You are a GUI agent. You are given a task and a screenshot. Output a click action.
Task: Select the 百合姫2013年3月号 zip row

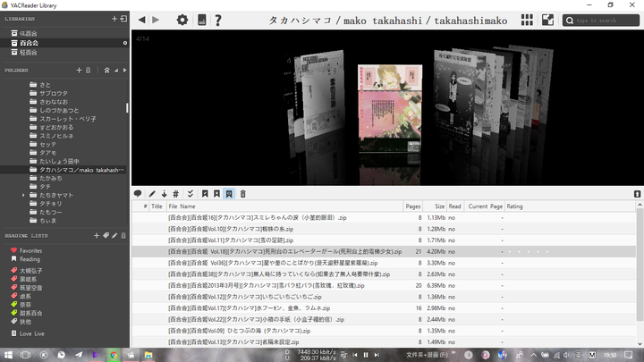(x=384, y=285)
